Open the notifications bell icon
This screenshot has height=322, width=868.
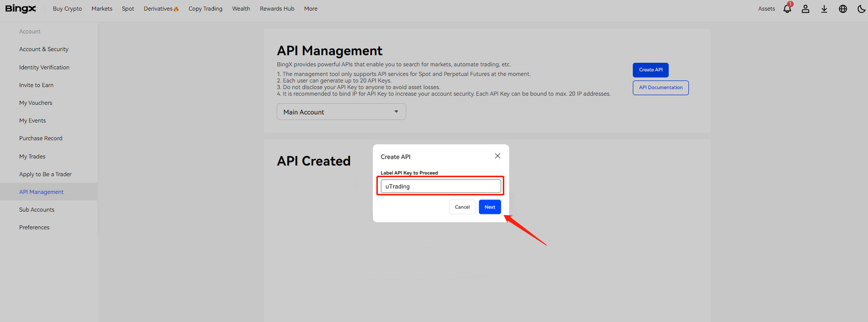coord(788,9)
